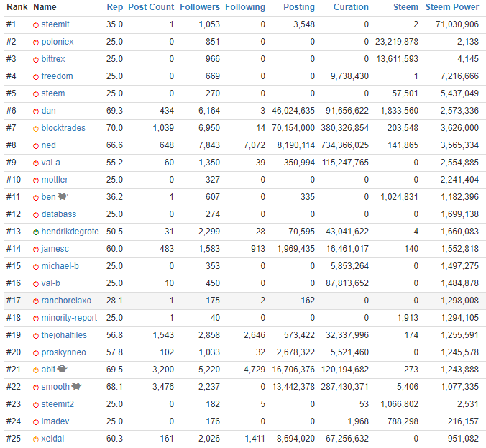Open the blocktrades account link

(63, 128)
